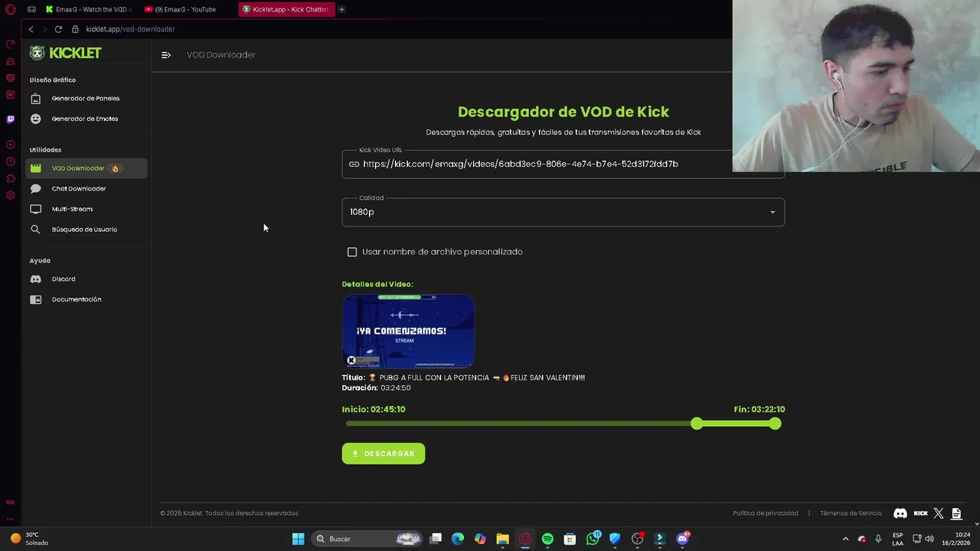980x551 pixels.
Task: Click the Inicio slider handle
Action: tap(696, 423)
